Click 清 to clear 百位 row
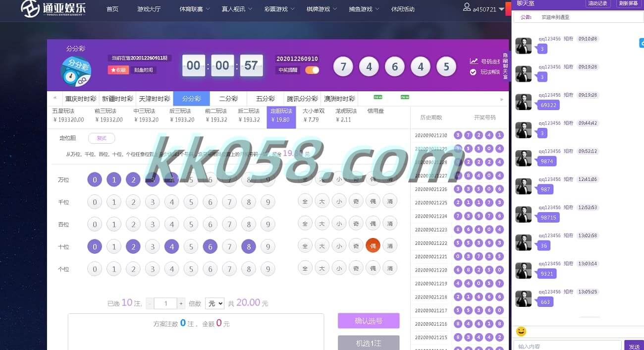644x350 pixels. pyautogui.click(x=390, y=223)
